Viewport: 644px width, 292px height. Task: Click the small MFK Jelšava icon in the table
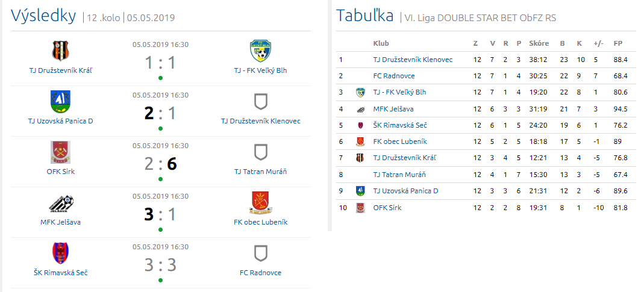point(360,109)
